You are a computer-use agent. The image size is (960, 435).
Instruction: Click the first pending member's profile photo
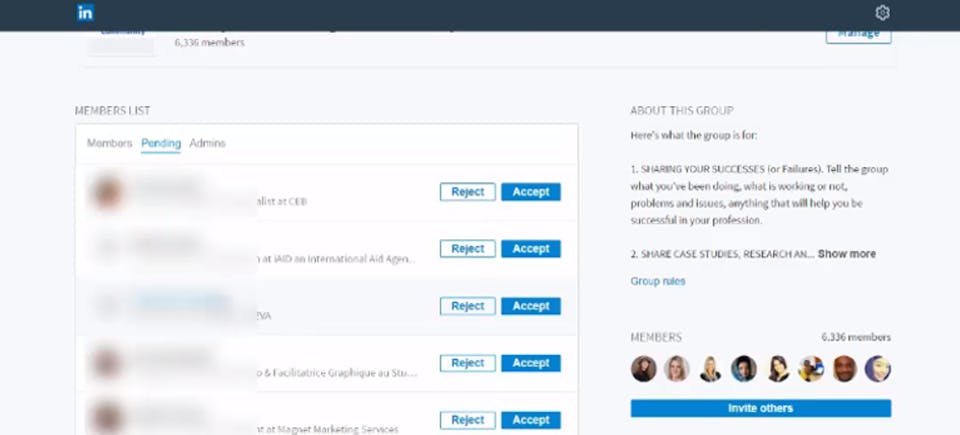pos(107,192)
